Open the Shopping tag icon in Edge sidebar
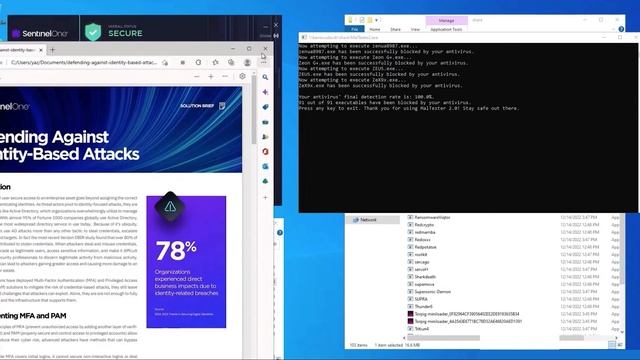The image size is (640, 360). [265, 107]
